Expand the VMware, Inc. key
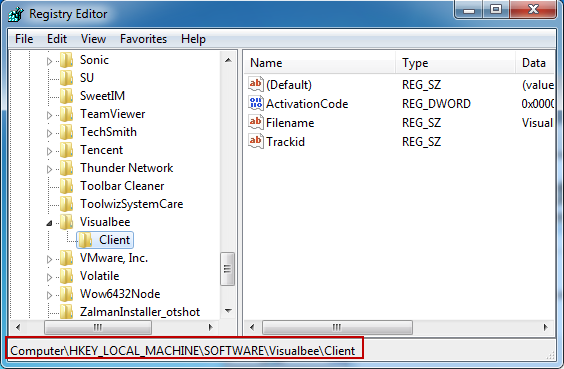 point(50,259)
